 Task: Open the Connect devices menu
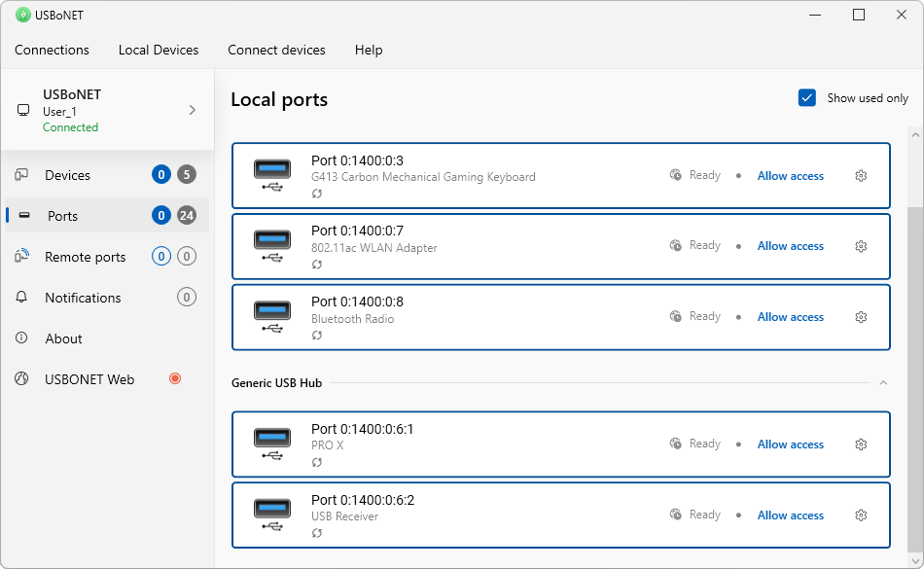[276, 50]
